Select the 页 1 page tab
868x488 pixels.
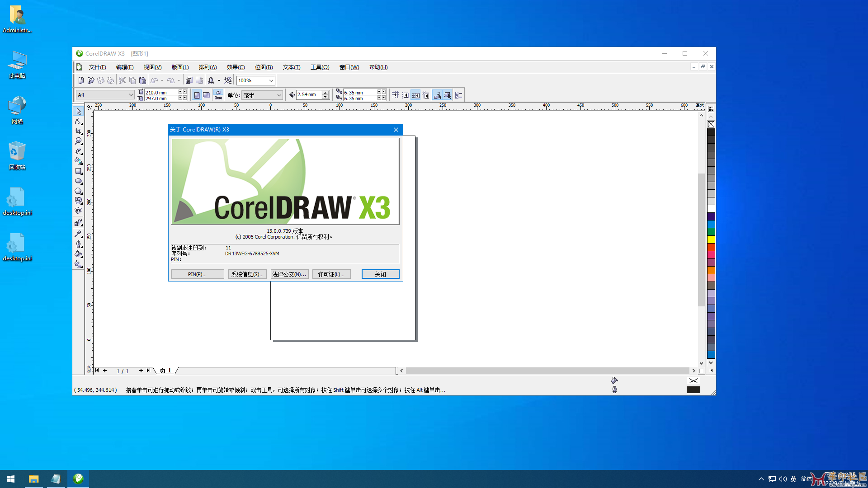point(165,371)
